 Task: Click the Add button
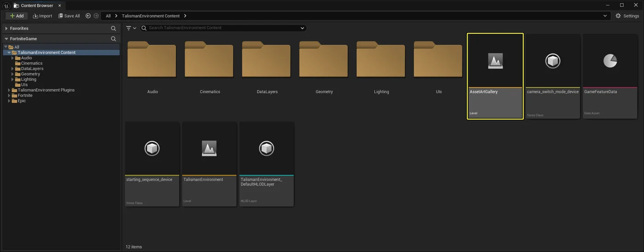click(17, 16)
